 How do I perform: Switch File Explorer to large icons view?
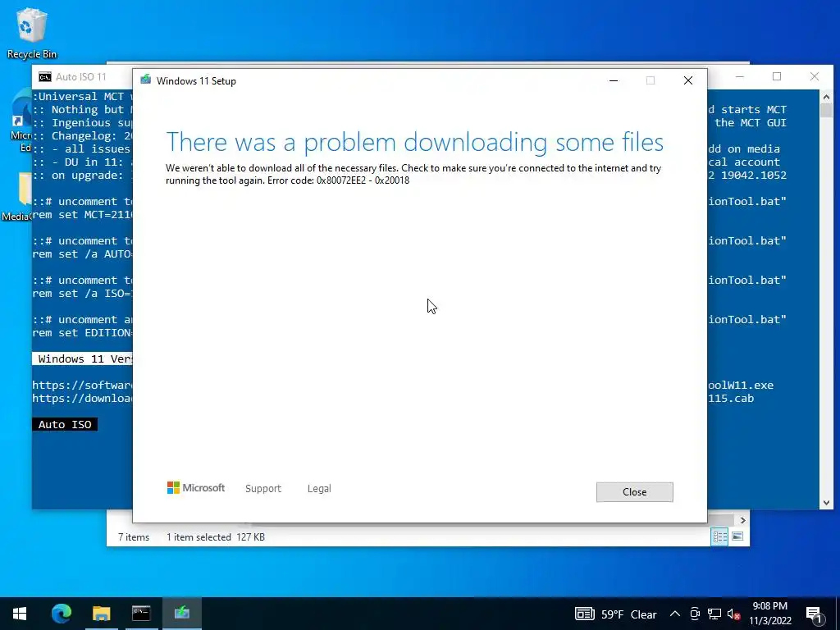[737, 536]
